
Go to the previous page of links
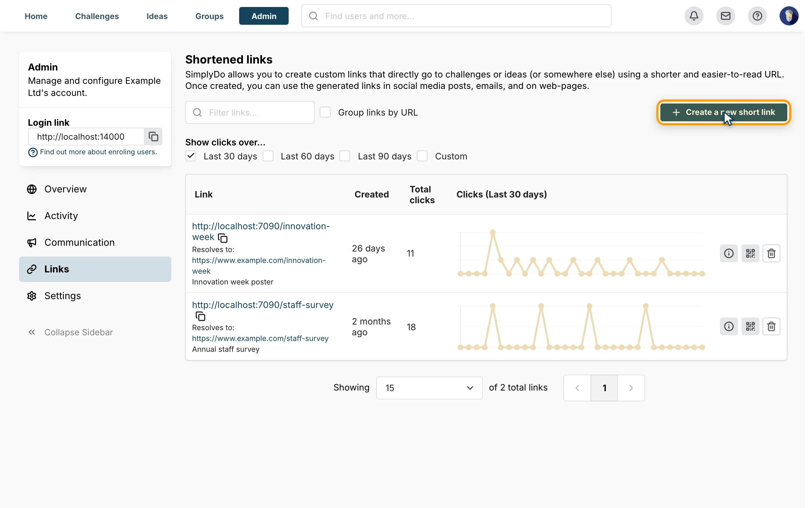click(577, 388)
